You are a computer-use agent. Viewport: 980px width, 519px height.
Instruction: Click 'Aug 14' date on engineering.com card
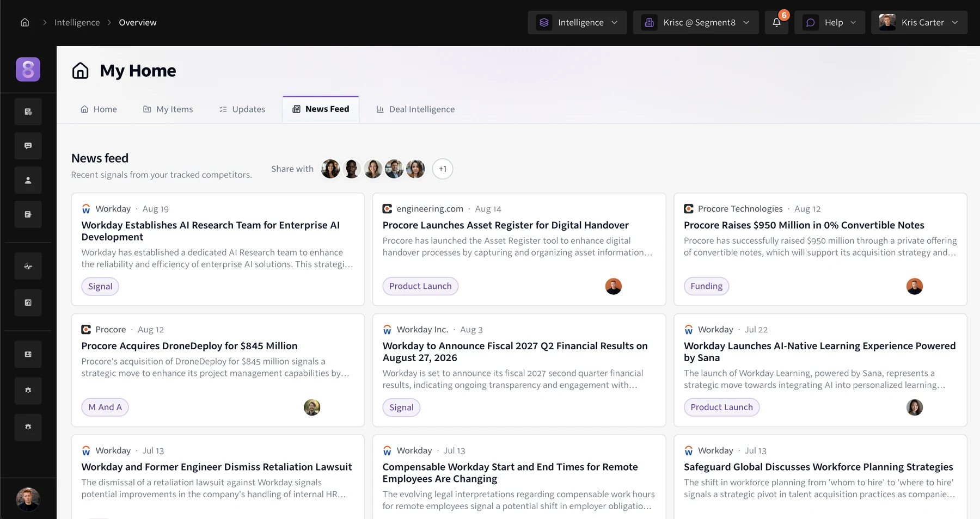(x=488, y=209)
